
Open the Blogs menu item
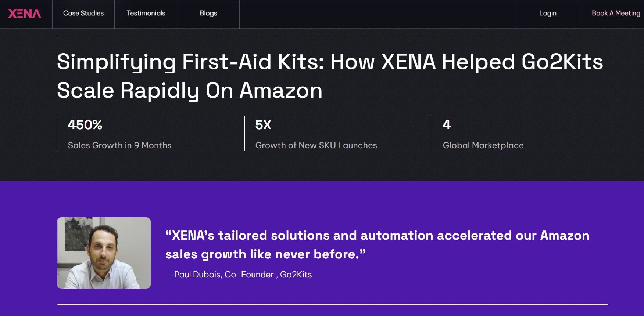pos(208,13)
